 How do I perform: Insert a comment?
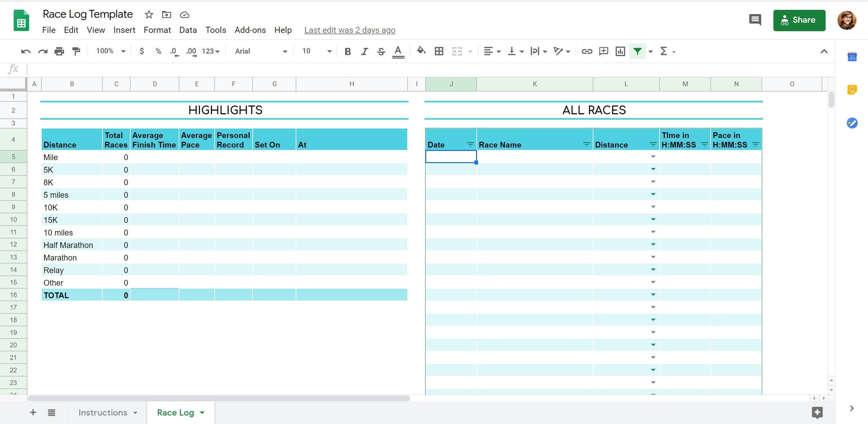pyautogui.click(x=604, y=51)
